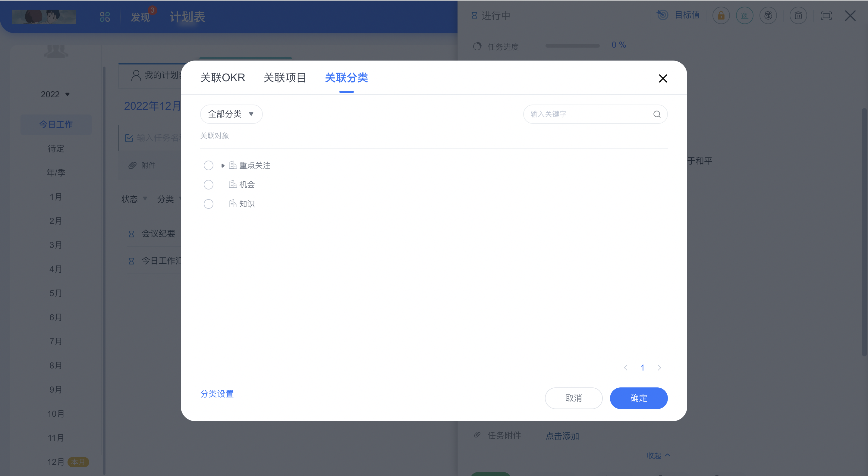This screenshot has height=476, width=868.
Task: Click the 2022年12月 heading
Action: 152,106
